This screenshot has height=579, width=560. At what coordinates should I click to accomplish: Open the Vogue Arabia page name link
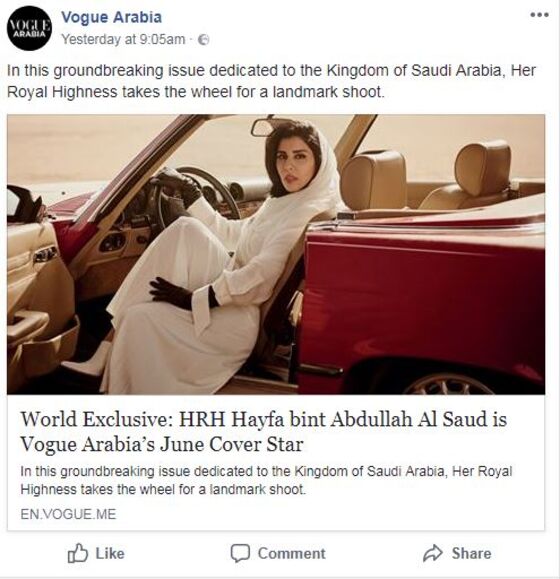click(111, 17)
